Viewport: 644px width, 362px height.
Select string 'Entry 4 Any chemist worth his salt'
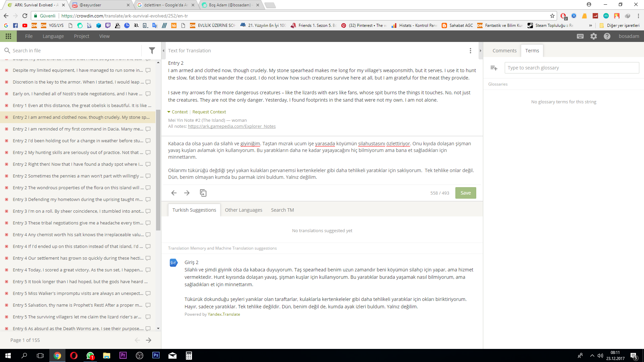click(78, 235)
